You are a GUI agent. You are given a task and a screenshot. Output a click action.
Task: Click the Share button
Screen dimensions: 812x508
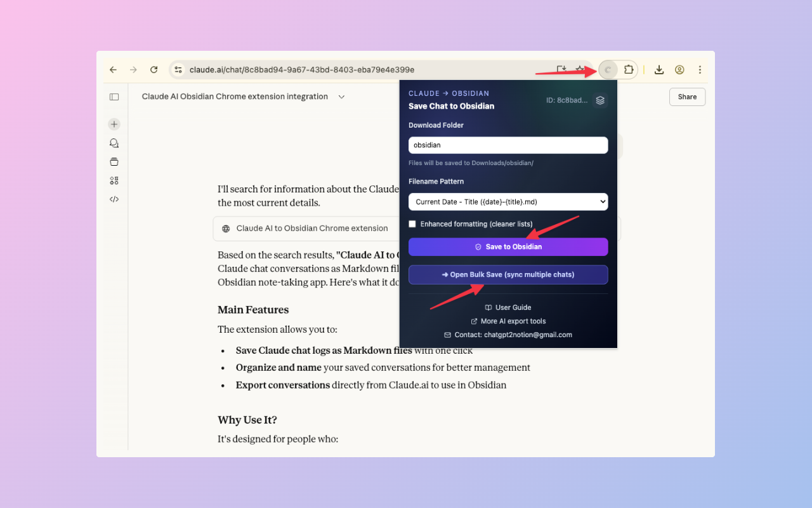click(687, 97)
